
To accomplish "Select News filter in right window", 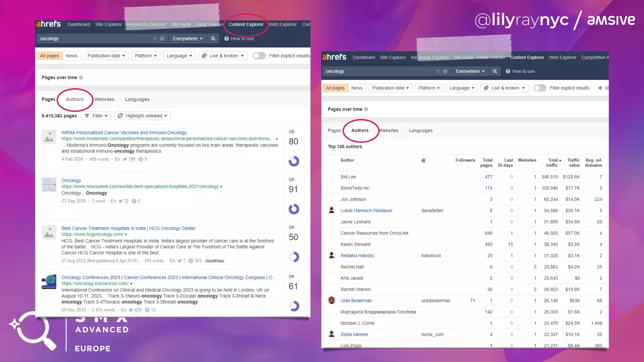I will [x=357, y=88].
